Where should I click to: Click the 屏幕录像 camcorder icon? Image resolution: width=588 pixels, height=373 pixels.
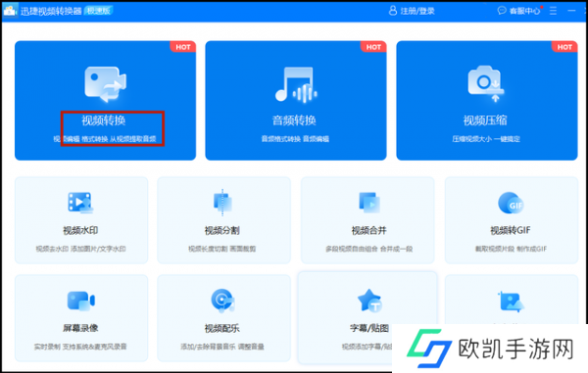click(x=80, y=301)
